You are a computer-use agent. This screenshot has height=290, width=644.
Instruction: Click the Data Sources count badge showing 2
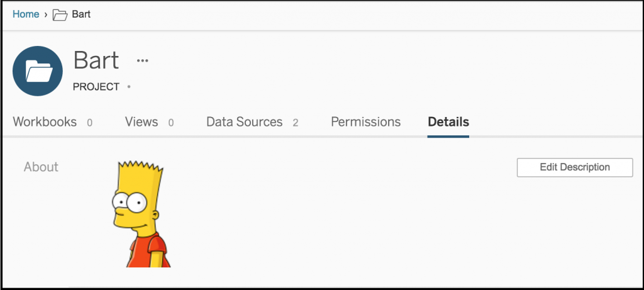pos(296,123)
